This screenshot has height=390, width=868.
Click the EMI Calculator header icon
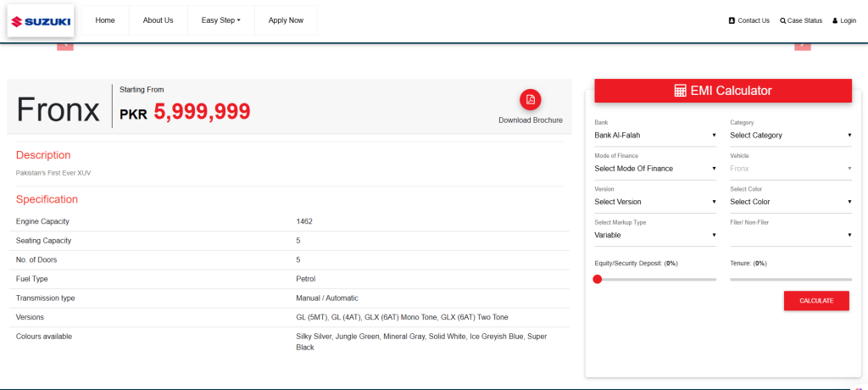click(681, 91)
